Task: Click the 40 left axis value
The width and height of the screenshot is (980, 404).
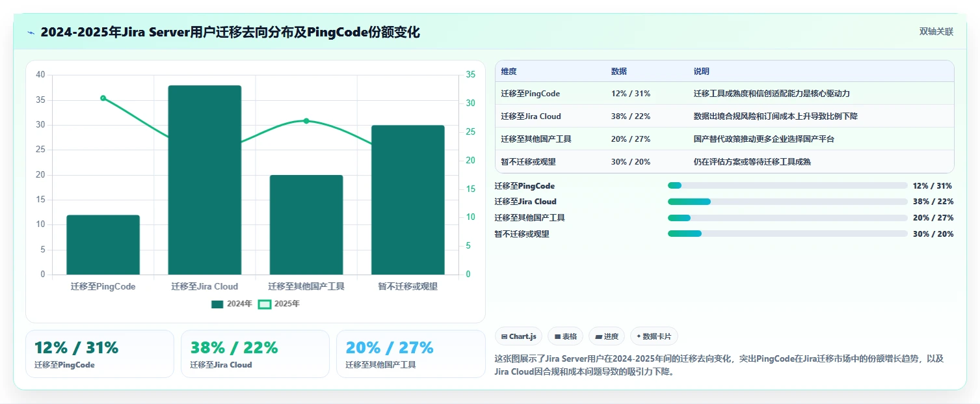Action: pos(41,75)
